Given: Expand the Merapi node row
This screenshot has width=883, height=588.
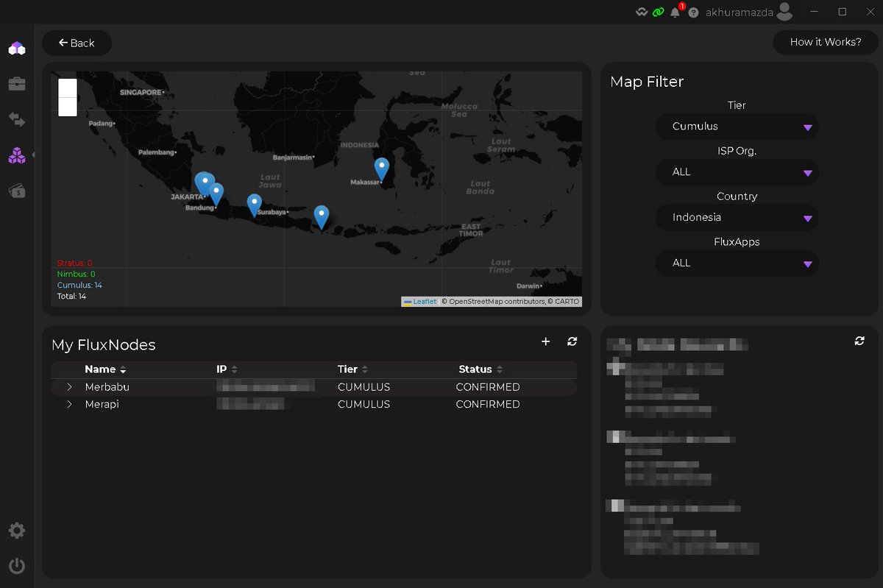Looking at the screenshot, I should click(x=69, y=405).
